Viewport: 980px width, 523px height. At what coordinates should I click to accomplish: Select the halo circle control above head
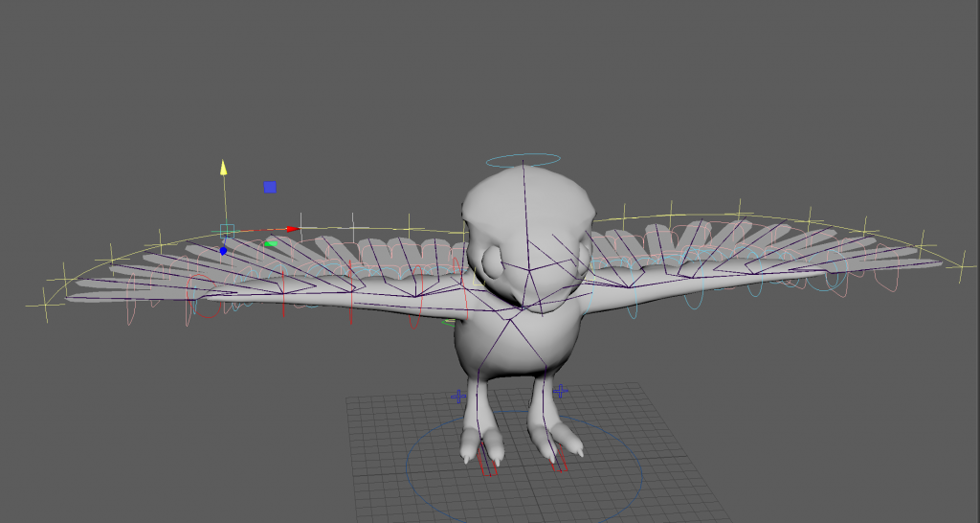[x=523, y=160]
